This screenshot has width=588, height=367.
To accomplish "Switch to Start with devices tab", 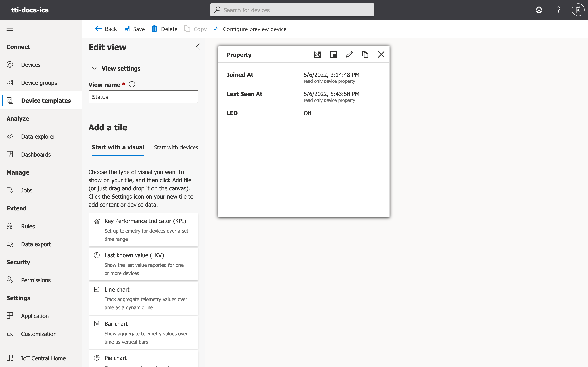I will tap(176, 147).
